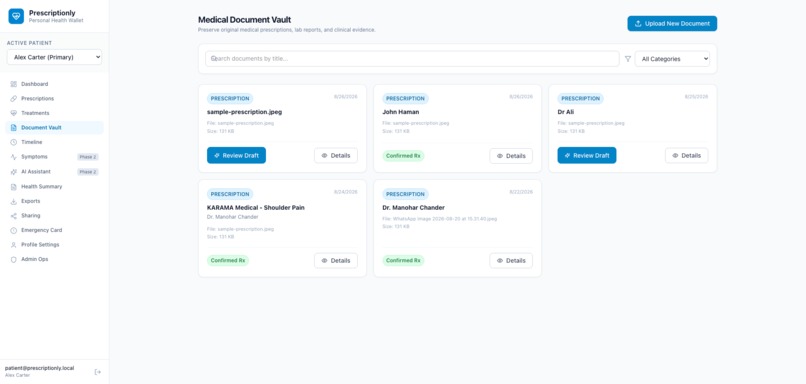Open Timeline page

click(x=54, y=142)
